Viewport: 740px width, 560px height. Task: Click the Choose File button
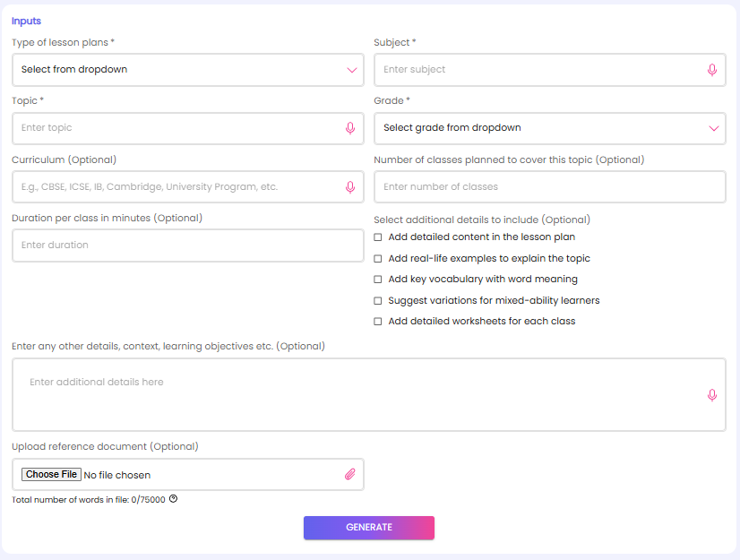[x=51, y=474]
